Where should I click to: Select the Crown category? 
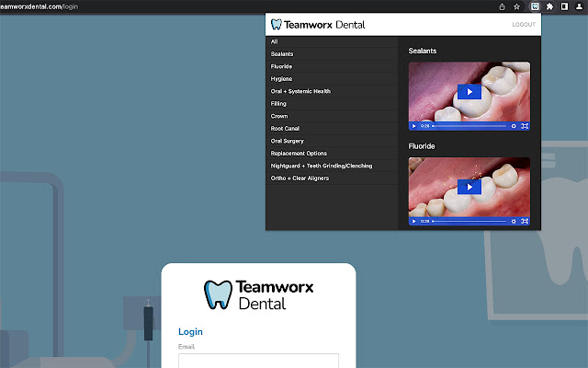[332, 116]
